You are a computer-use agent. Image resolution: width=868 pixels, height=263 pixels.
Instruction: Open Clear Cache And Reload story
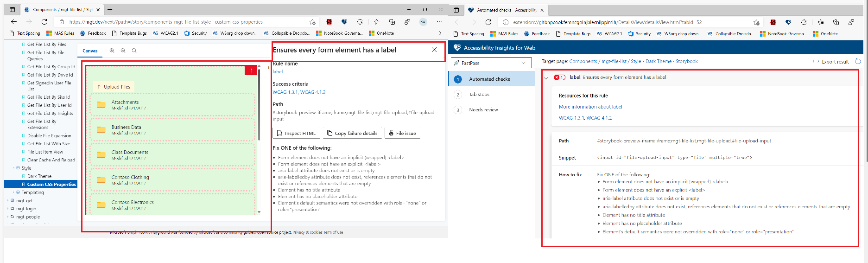51,160
